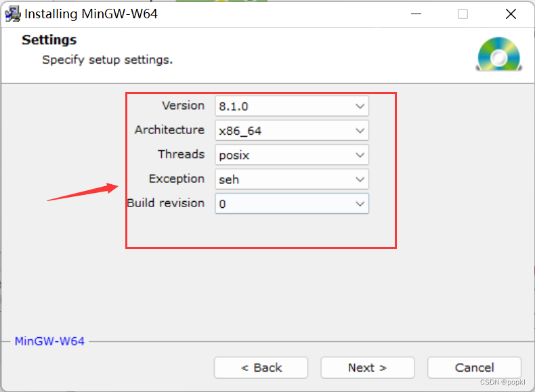Open the Threads dropdown showing posix

(292, 155)
